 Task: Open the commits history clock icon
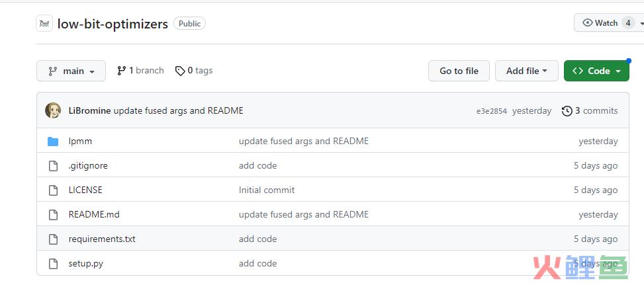567,111
